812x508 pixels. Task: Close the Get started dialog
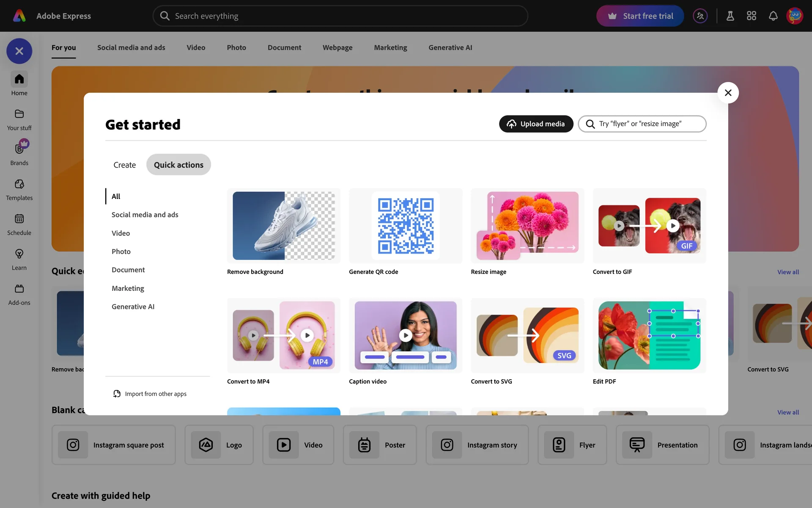(x=728, y=93)
